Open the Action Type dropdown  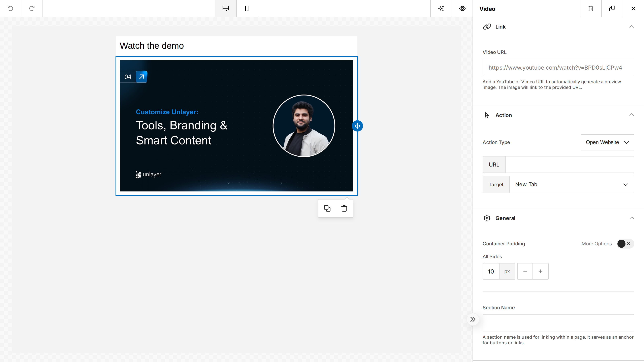(x=607, y=142)
